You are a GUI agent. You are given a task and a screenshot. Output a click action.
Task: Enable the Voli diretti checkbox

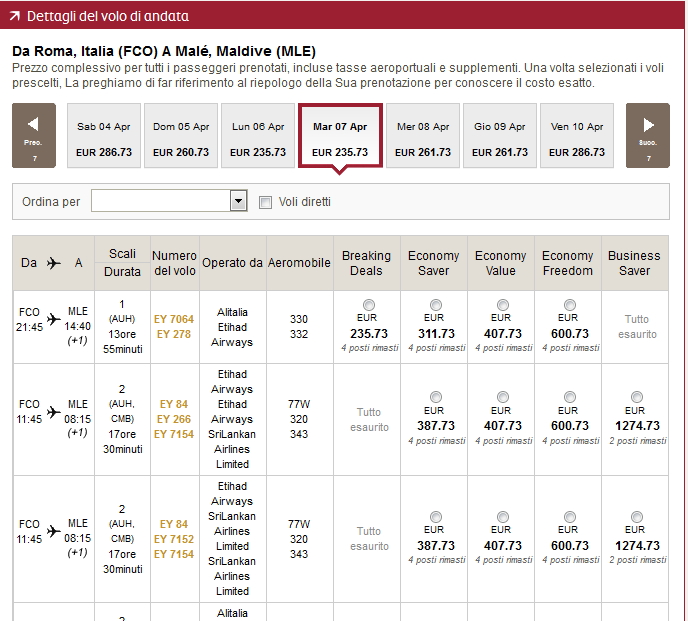[265, 202]
